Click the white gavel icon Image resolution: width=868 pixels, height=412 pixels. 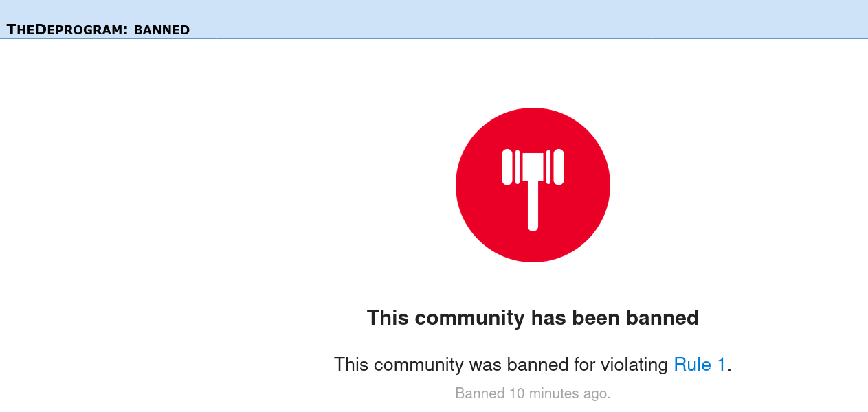[x=533, y=190]
